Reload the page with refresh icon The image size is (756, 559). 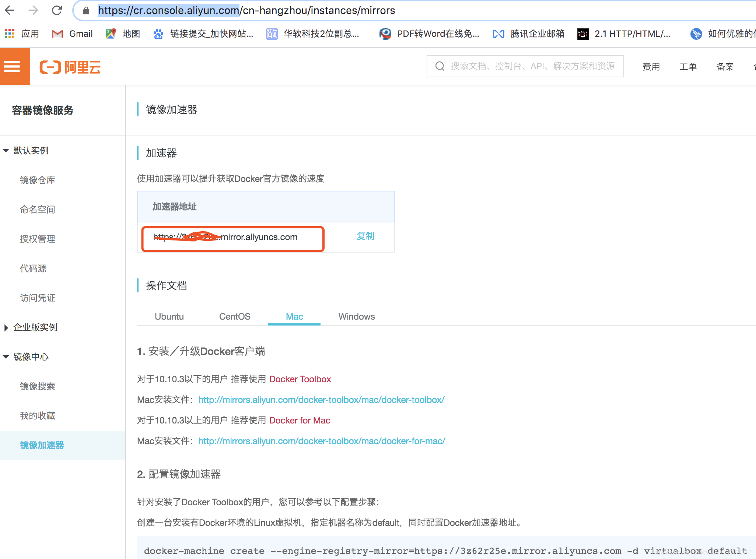pyautogui.click(x=57, y=10)
